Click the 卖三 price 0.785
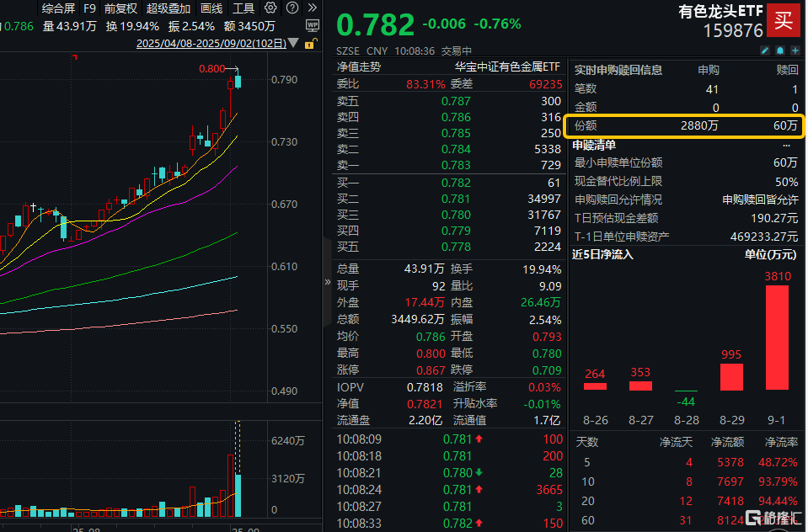Viewport: 808px width, 532px height. click(x=456, y=133)
